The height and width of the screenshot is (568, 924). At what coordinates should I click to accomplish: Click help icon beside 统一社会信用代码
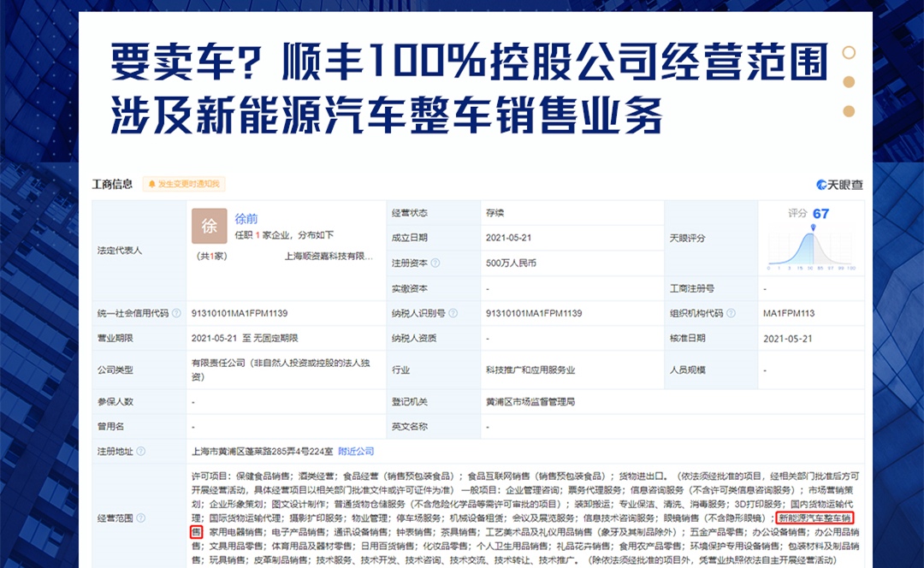point(176,313)
